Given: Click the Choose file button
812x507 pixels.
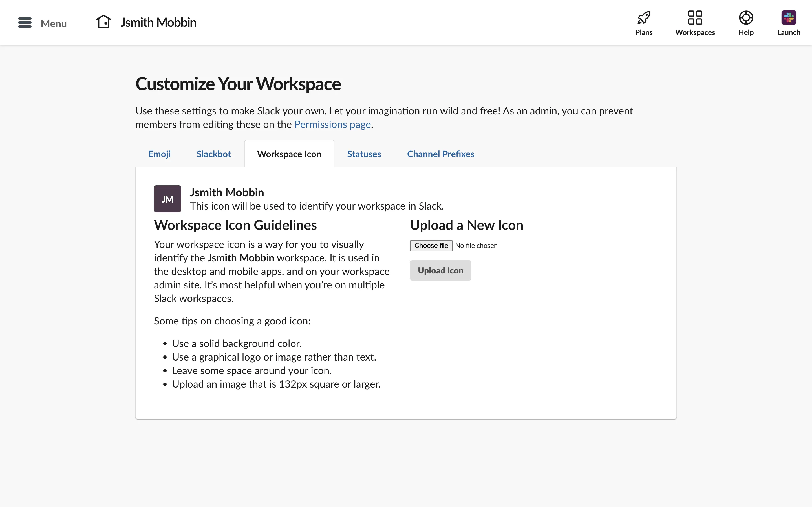Looking at the screenshot, I should pos(431,245).
